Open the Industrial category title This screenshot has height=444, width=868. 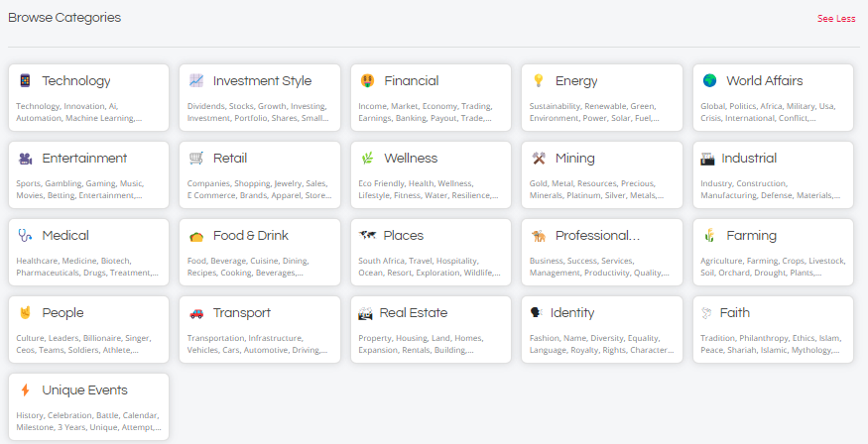[x=749, y=159]
